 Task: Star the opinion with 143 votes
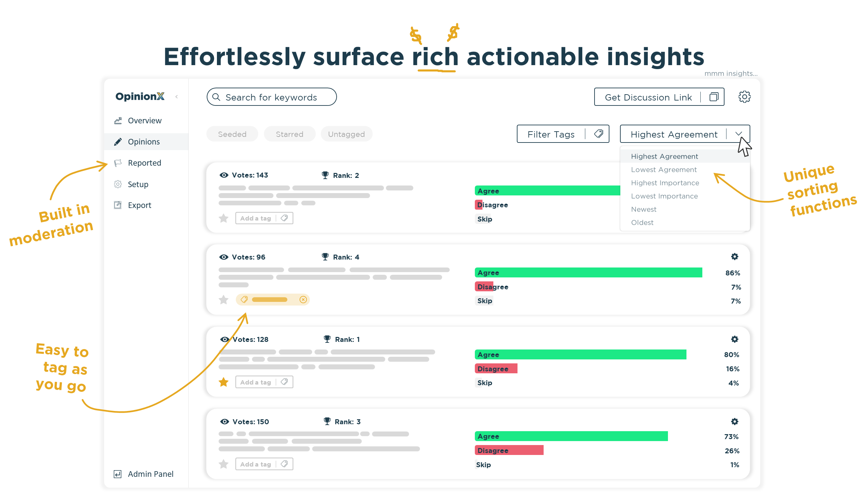tap(224, 218)
